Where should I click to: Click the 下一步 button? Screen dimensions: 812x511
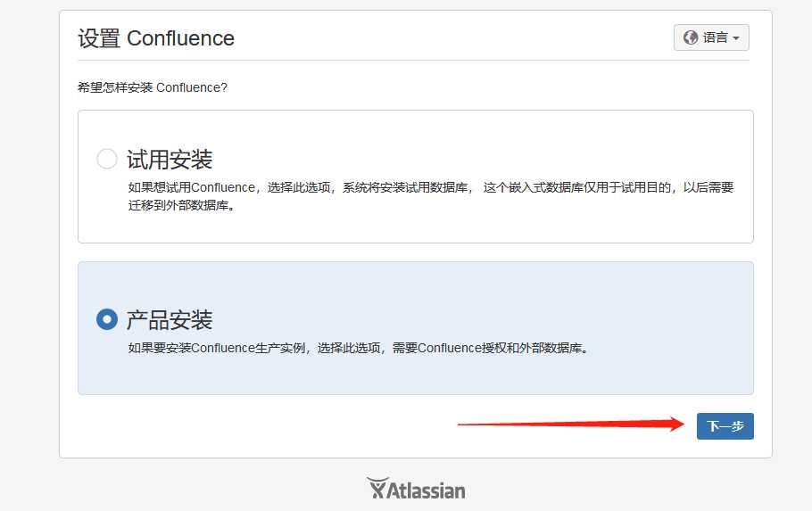[725, 426]
